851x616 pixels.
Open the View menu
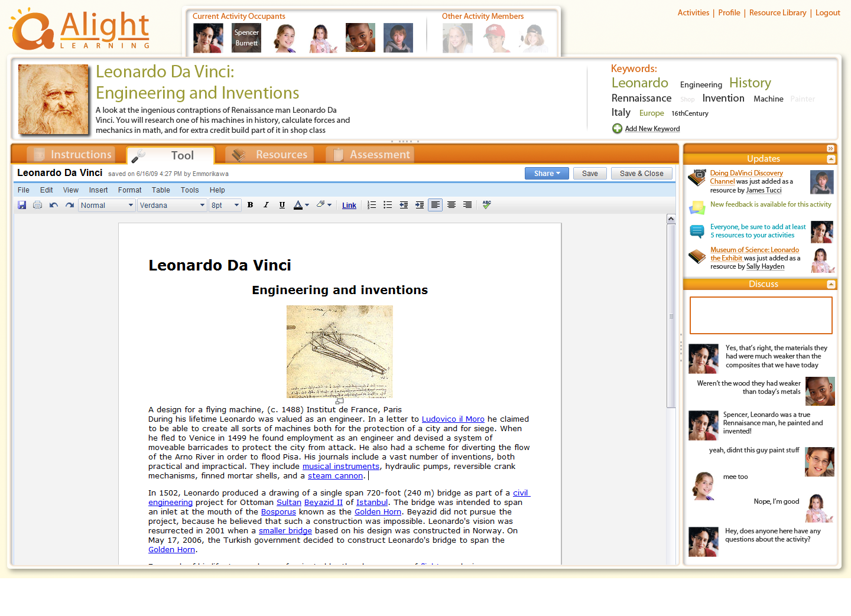click(71, 190)
